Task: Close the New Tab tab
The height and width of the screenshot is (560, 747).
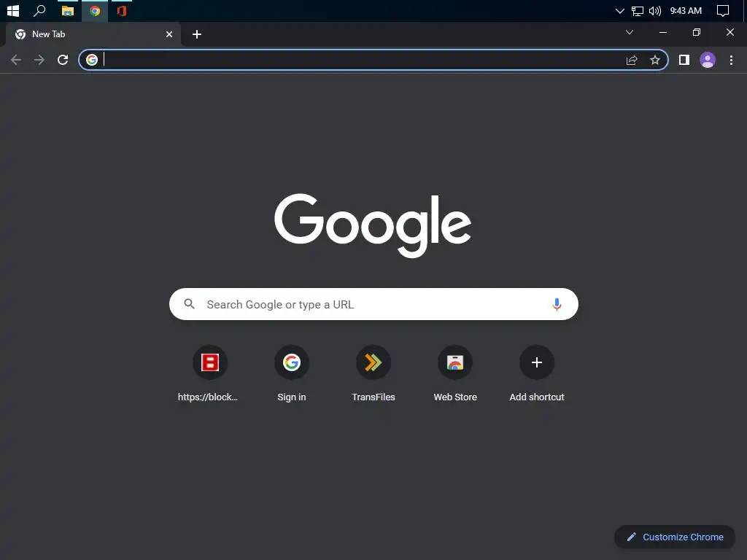Action: click(x=169, y=34)
